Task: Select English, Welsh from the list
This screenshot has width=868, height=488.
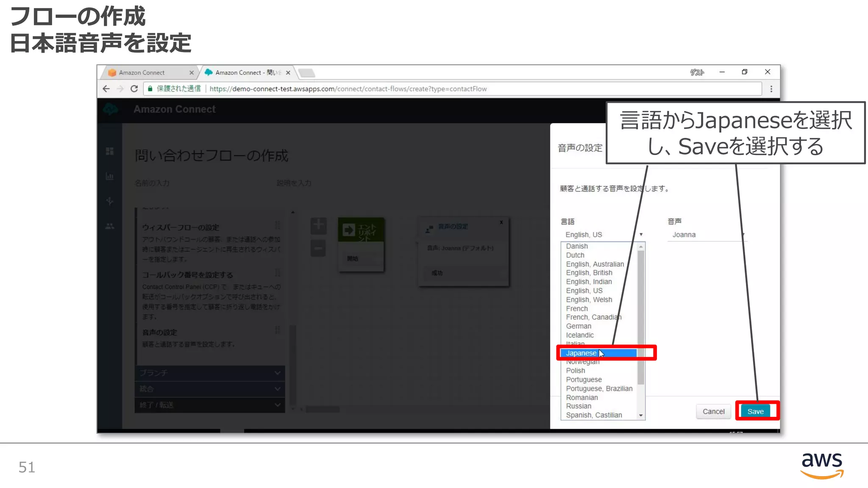Action: [598, 299]
